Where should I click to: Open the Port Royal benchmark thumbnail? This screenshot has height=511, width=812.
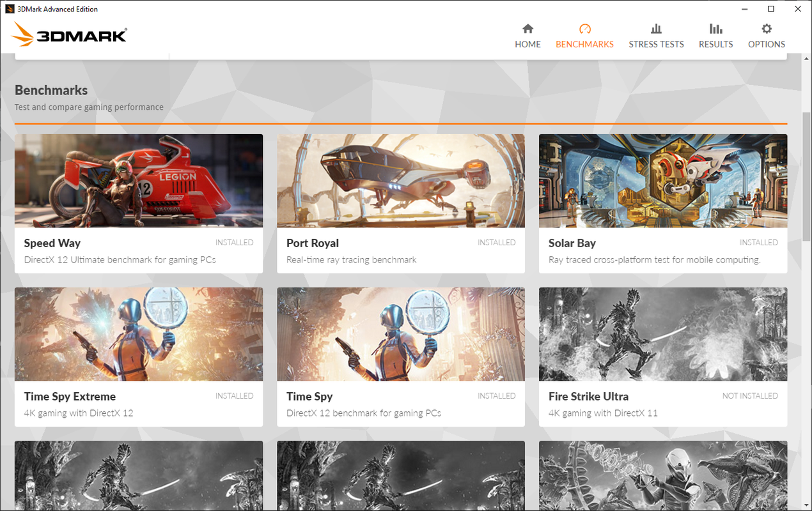(x=401, y=181)
